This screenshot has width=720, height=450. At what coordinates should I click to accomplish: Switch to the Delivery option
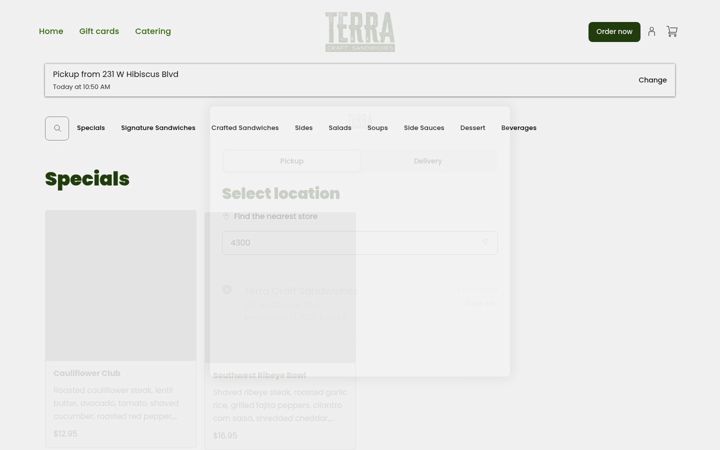click(428, 161)
